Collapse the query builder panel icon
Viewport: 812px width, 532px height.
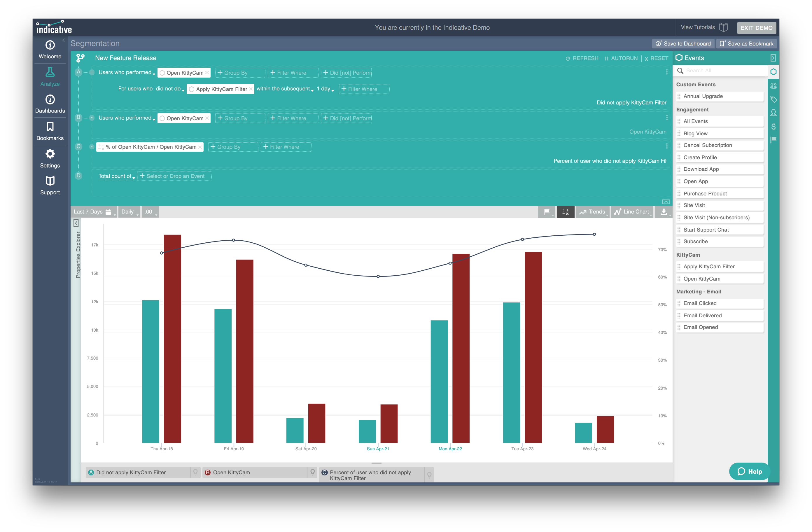click(x=666, y=202)
